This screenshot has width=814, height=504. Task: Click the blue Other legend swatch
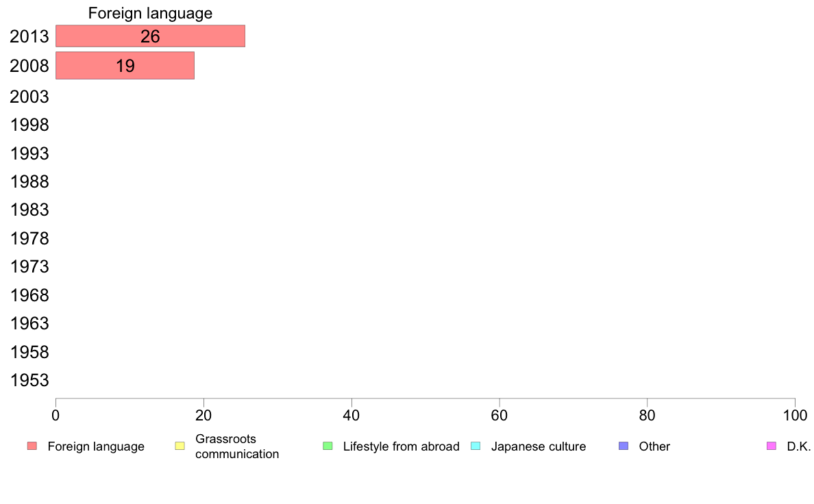(624, 446)
